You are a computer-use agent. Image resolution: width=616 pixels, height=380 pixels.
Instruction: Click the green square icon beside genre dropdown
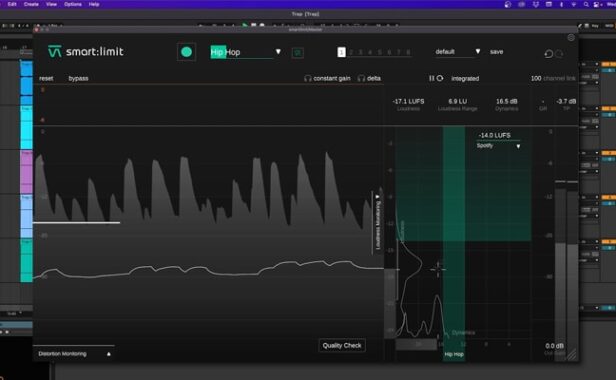point(297,52)
